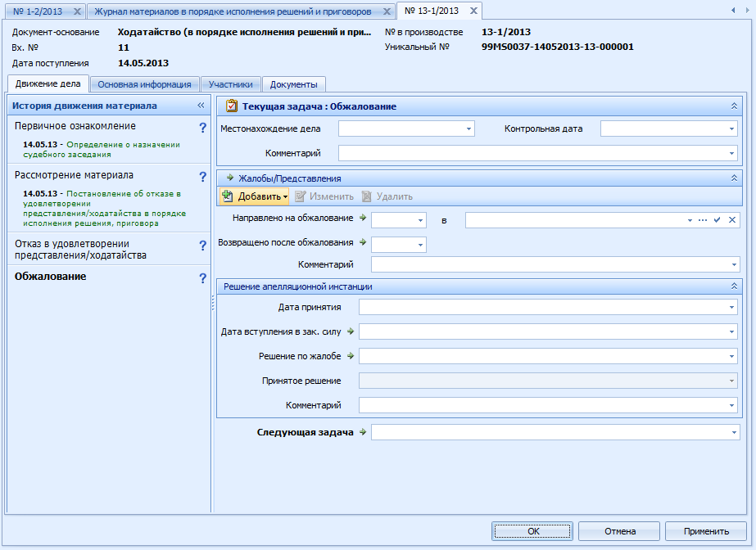Select Отказ в удовлетворении step in history

tap(80, 250)
